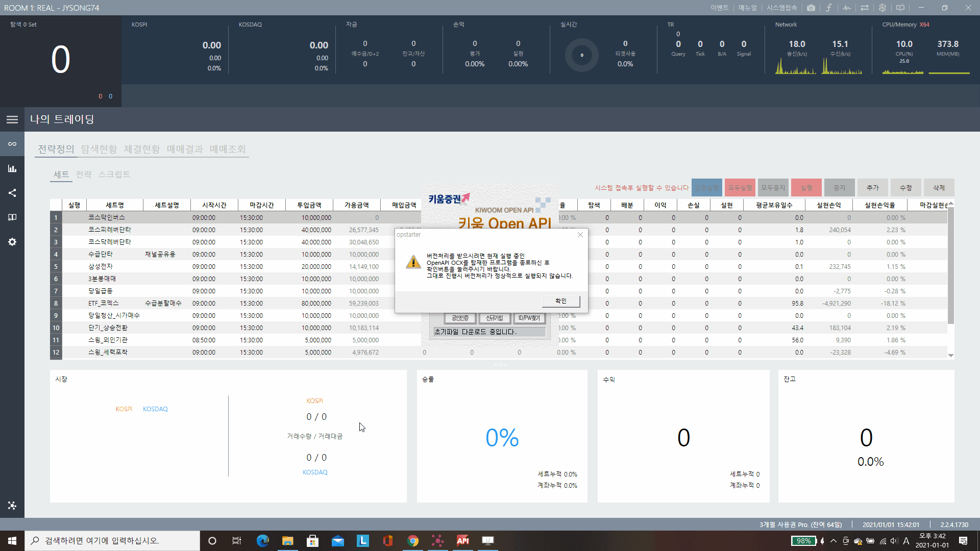Open 매뉴얼 in the title bar
The height and width of the screenshot is (551, 980).
click(748, 8)
